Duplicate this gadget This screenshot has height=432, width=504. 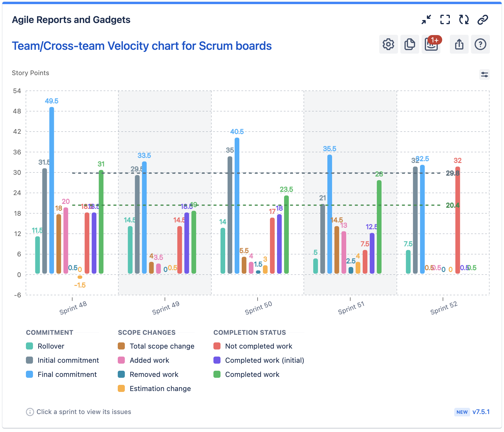click(x=410, y=44)
